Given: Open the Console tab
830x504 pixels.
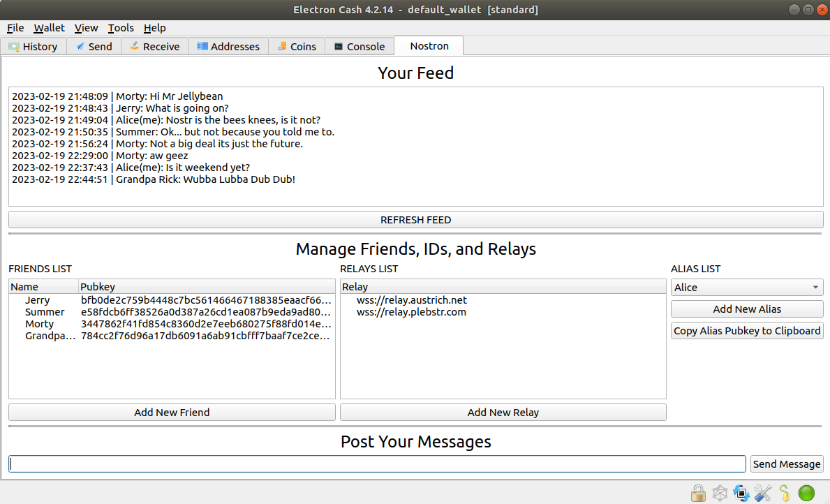Looking at the screenshot, I should click(x=360, y=47).
